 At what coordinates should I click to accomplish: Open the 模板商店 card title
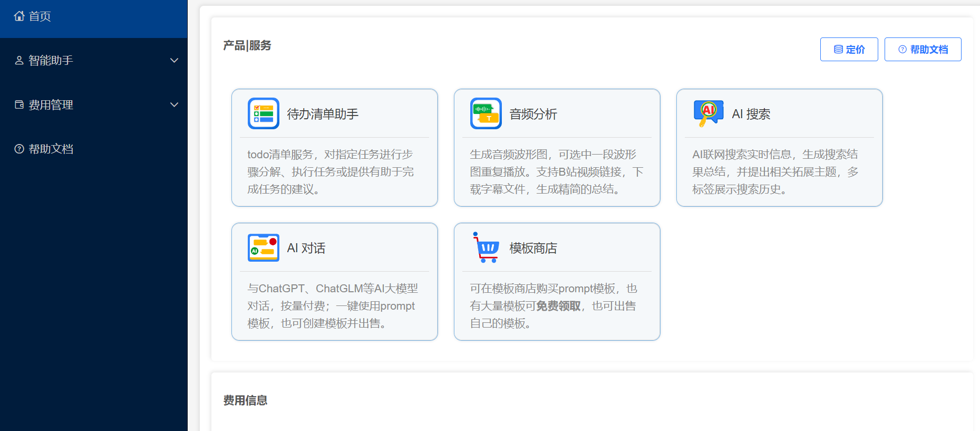533,248
